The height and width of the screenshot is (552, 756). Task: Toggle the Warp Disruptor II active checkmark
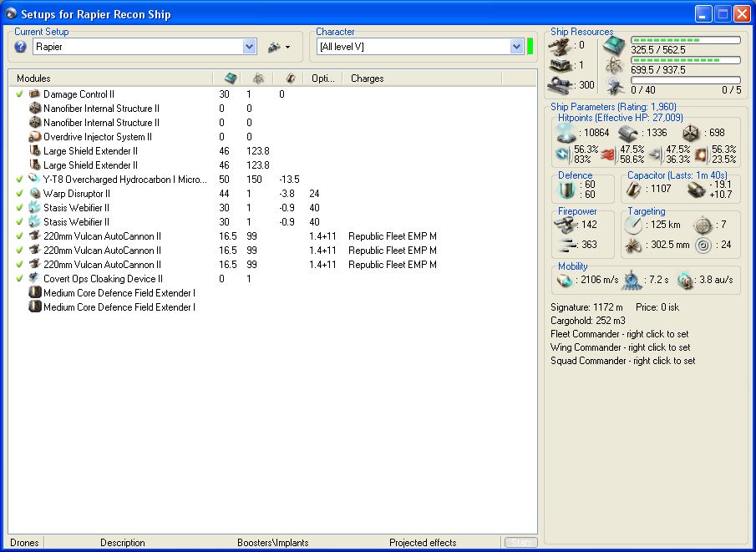[x=19, y=194]
